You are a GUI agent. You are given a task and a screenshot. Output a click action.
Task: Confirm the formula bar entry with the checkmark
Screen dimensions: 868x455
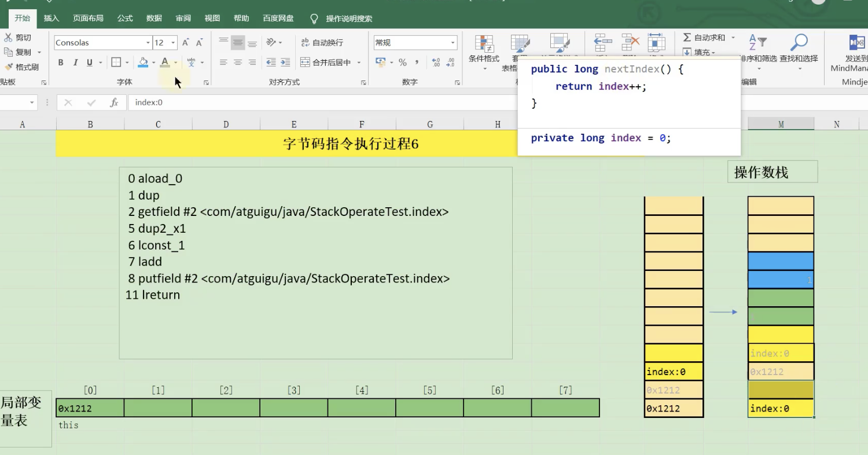click(x=91, y=102)
